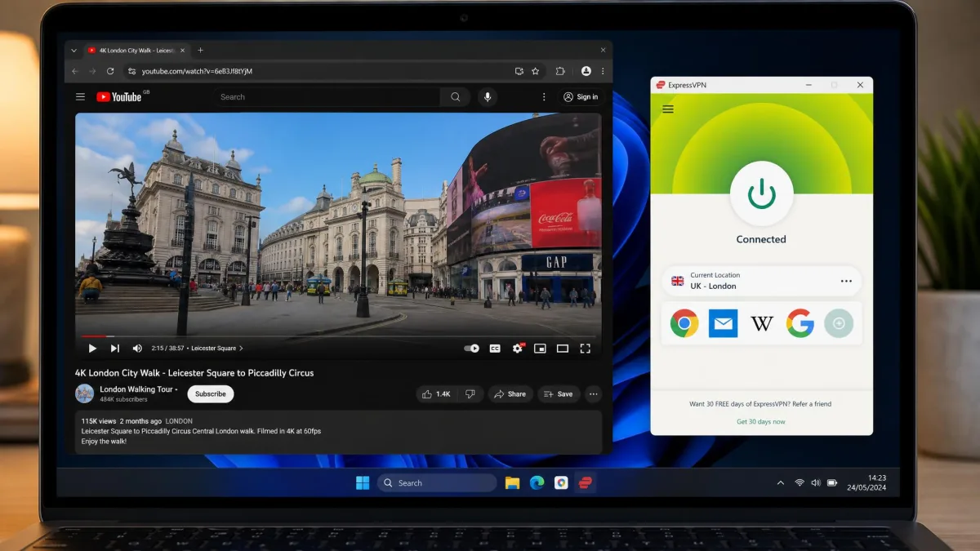Dislike the video
Screen dimensions: 980x551
pos(470,394)
